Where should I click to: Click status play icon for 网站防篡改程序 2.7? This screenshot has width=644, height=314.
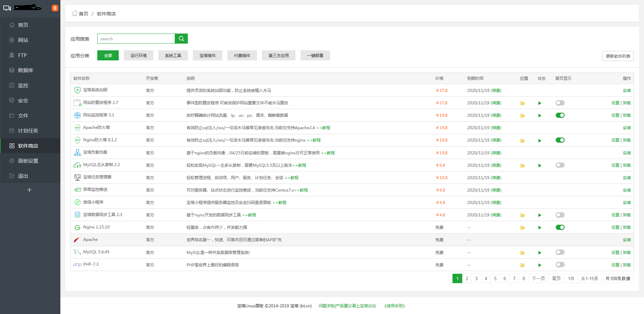tap(540, 103)
